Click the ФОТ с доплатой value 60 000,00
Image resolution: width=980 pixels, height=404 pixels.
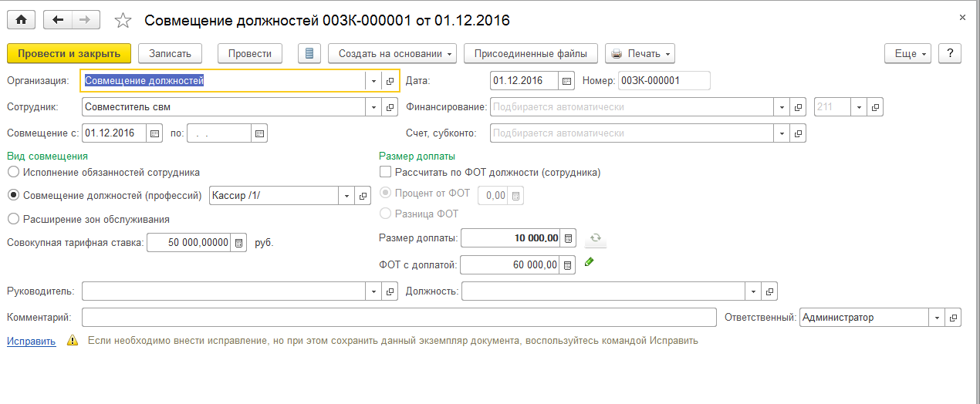(510, 265)
